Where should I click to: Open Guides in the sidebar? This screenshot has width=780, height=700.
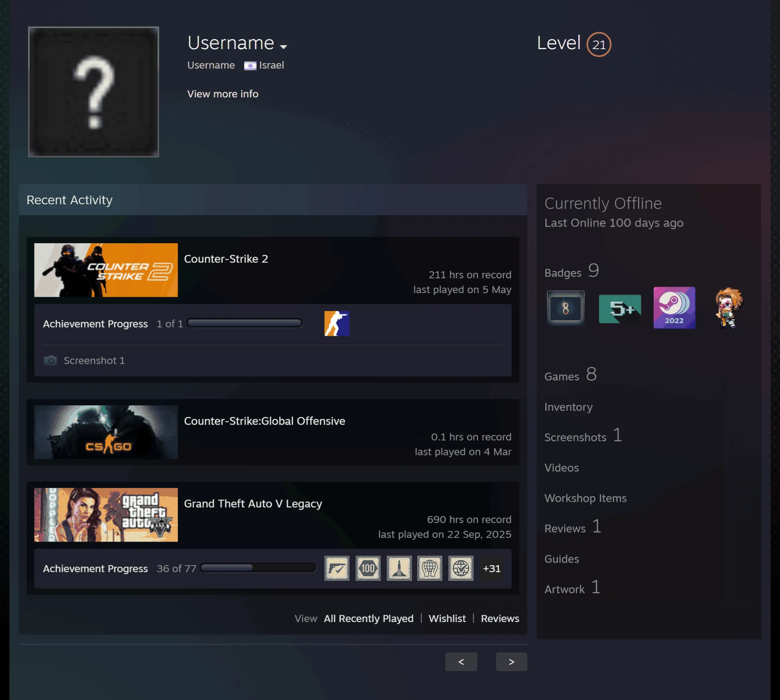coord(561,559)
